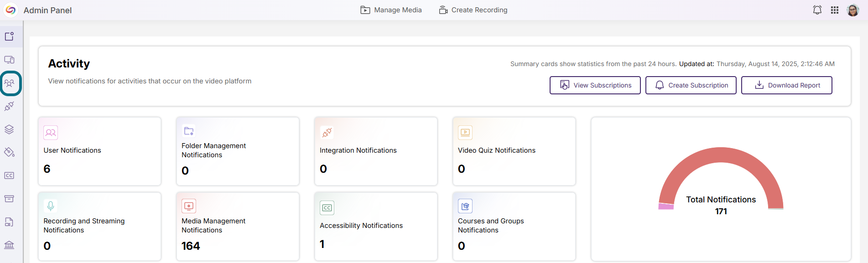Open the User Notifications card title

pos(72,150)
